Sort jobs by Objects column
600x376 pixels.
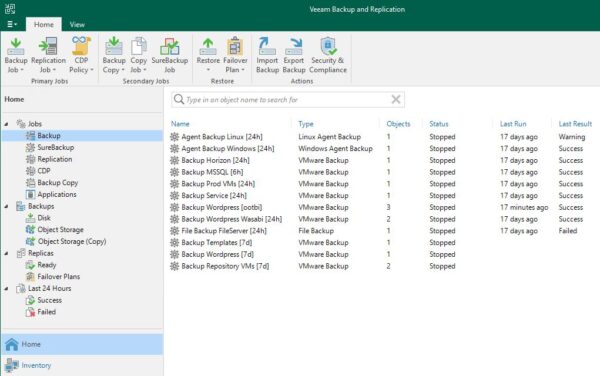398,124
